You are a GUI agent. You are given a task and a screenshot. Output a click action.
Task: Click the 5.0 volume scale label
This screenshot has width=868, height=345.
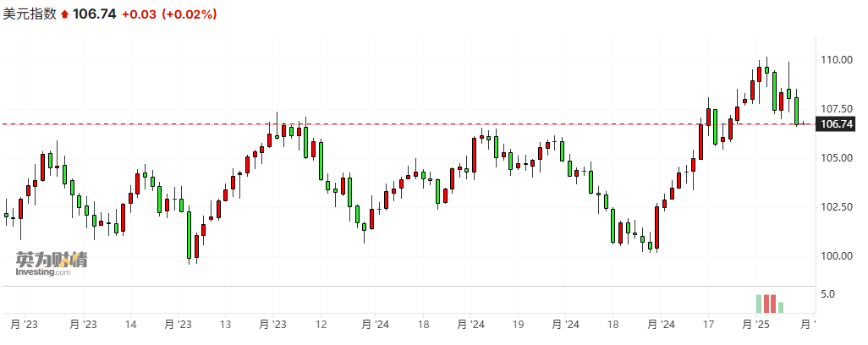coord(827,294)
